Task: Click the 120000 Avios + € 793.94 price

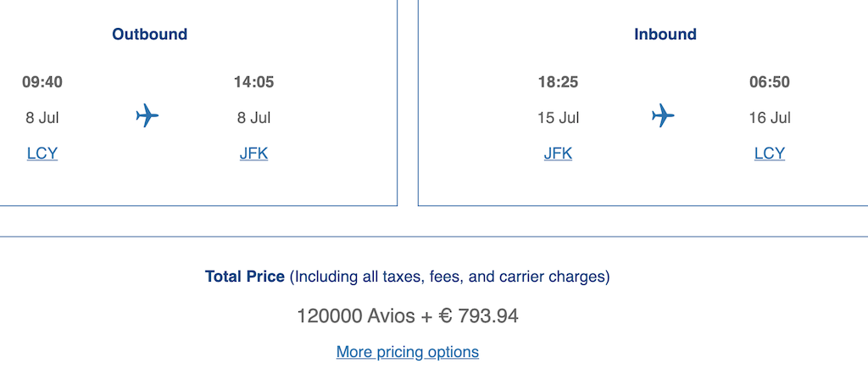Action: click(x=408, y=316)
